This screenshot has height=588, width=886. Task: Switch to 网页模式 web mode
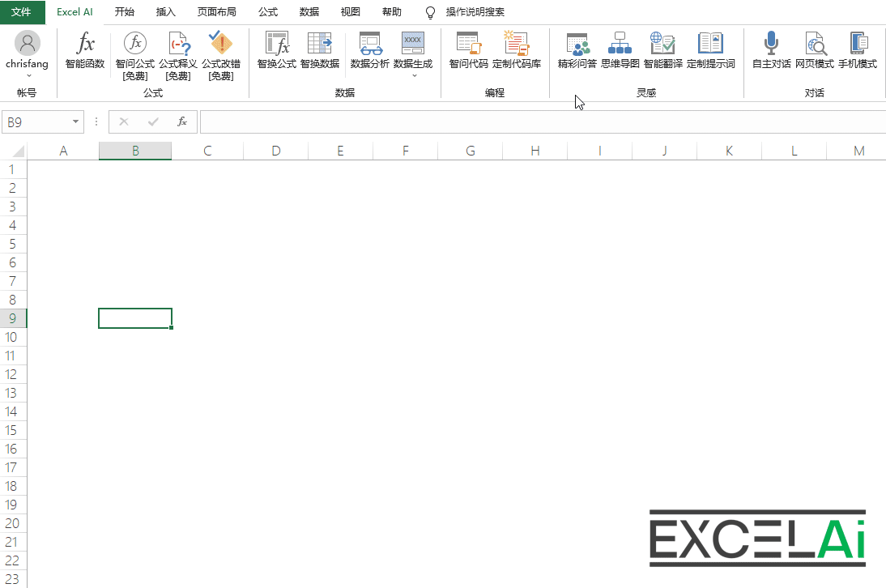point(814,51)
